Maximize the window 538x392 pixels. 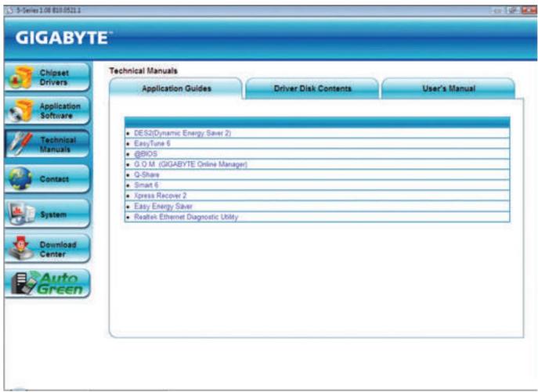pyautogui.click(x=513, y=11)
